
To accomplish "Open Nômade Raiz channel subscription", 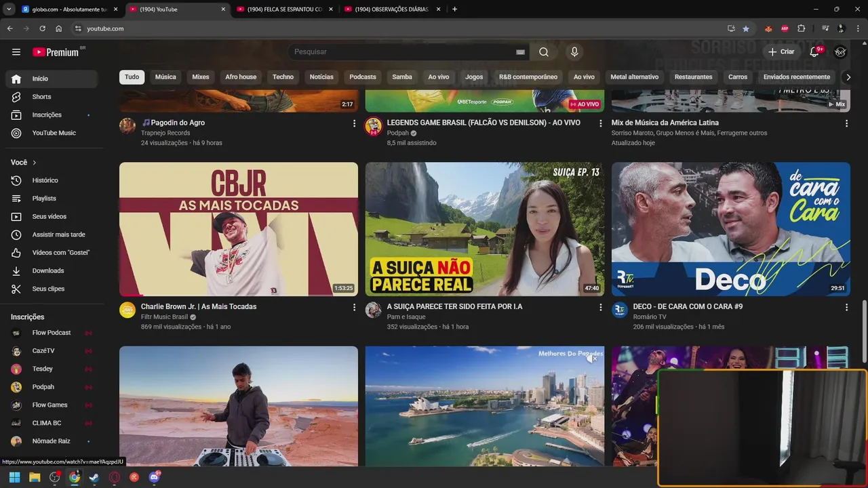I will coord(52,441).
